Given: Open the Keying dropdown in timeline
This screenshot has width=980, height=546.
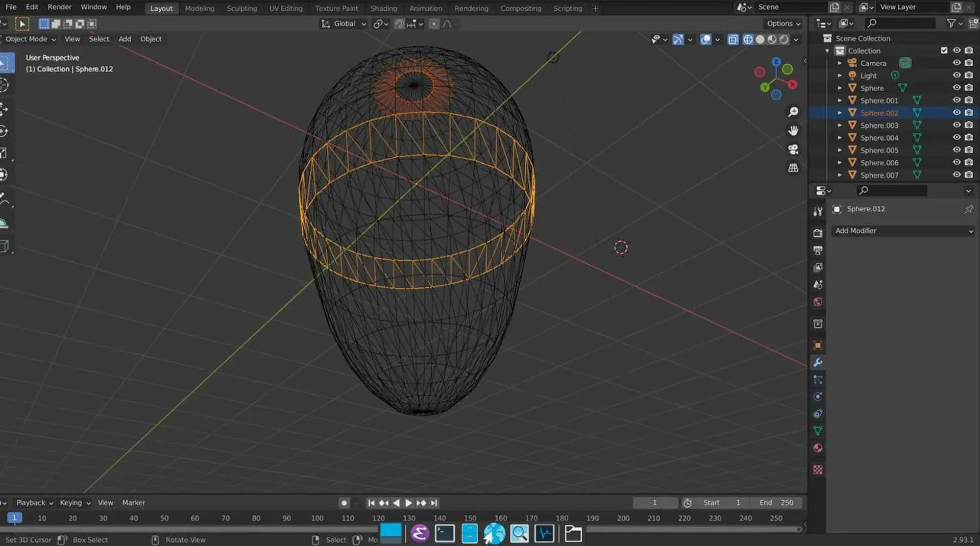Looking at the screenshot, I should pos(75,503).
